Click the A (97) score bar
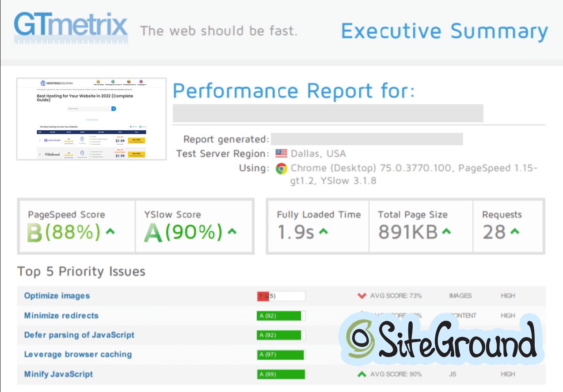 pyautogui.click(x=281, y=354)
